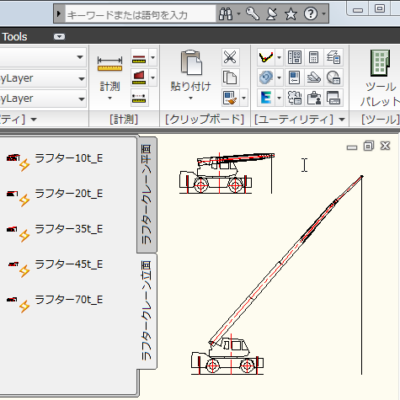Expand the 貼り付け paste dropdown arrow
The image size is (400, 400).
[x=191, y=98]
